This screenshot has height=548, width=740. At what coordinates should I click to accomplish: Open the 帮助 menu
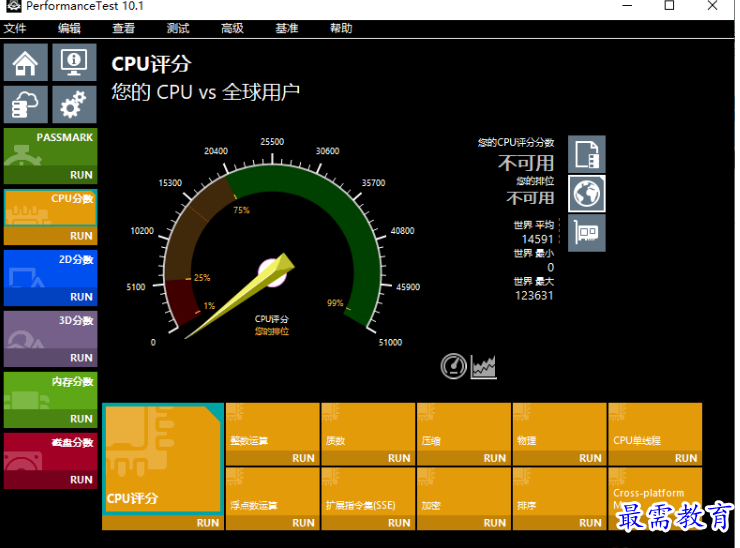pos(341,28)
